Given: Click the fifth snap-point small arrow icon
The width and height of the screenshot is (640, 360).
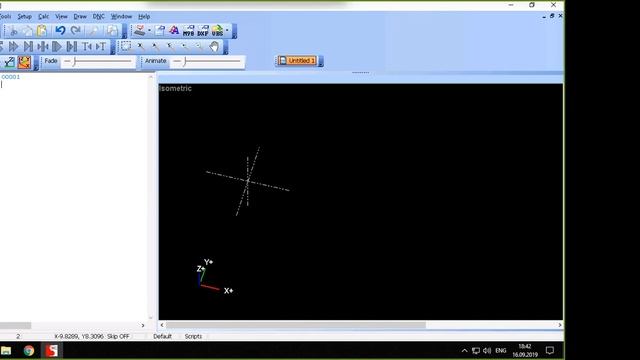Looking at the screenshot, I should [199, 47].
